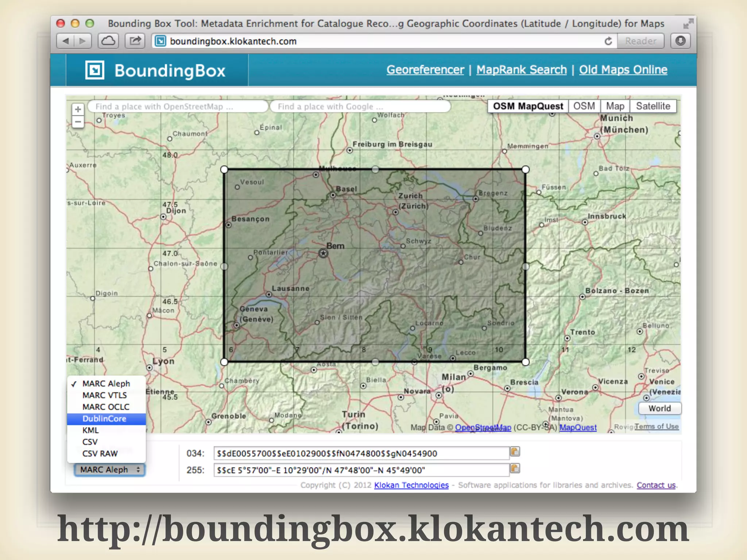Open the iCloud tabs cloud icon
Screen dimensions: 747x560
[x=108, y=41]
